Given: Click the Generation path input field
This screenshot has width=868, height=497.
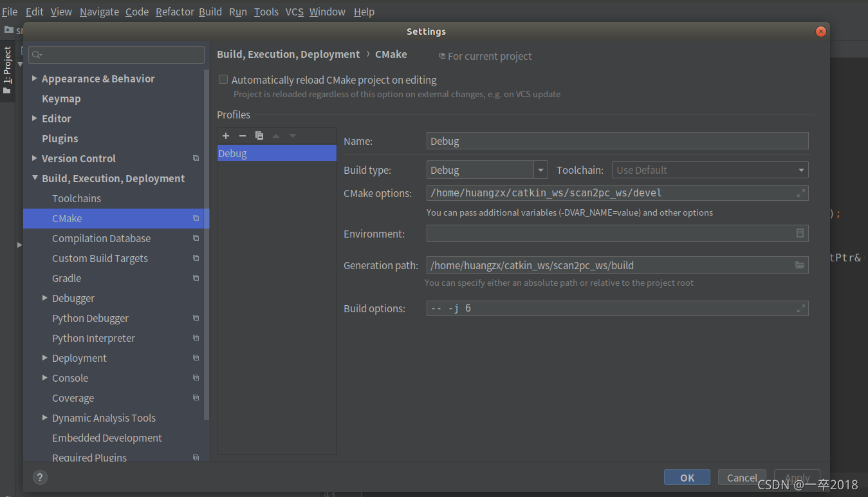Looking at the screenshot, I should pos(617,265).
